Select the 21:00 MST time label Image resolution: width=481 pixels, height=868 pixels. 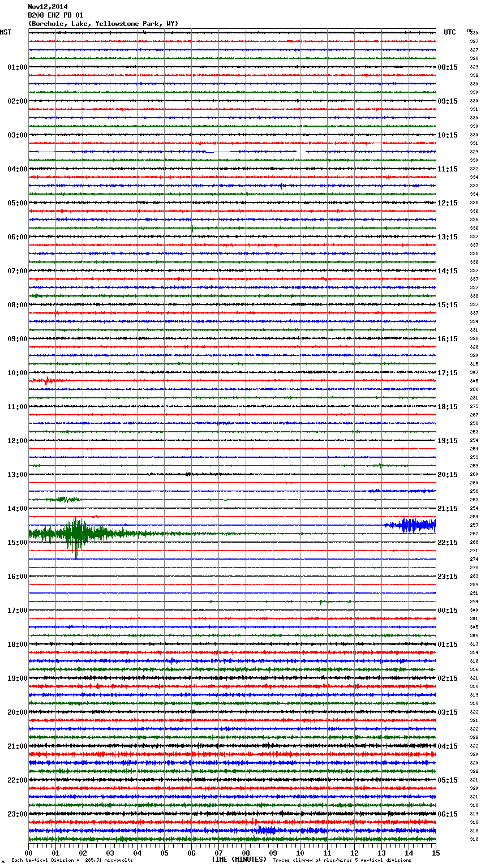18,746
